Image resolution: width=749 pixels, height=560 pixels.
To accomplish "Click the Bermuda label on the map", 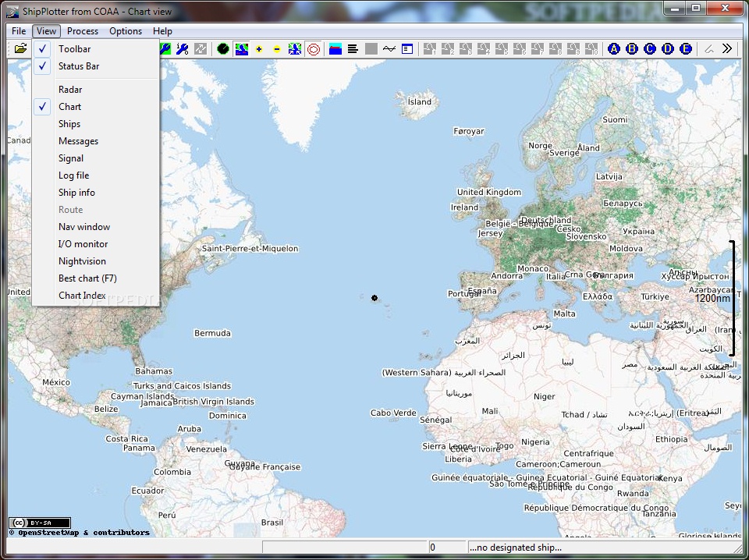I will point(212,333).
